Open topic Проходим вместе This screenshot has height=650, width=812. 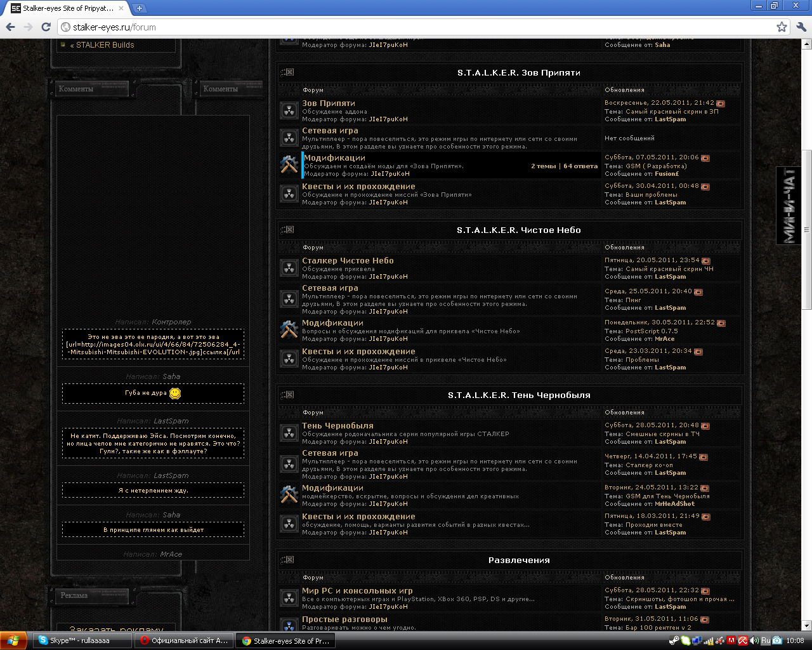[x=654, y=525]
